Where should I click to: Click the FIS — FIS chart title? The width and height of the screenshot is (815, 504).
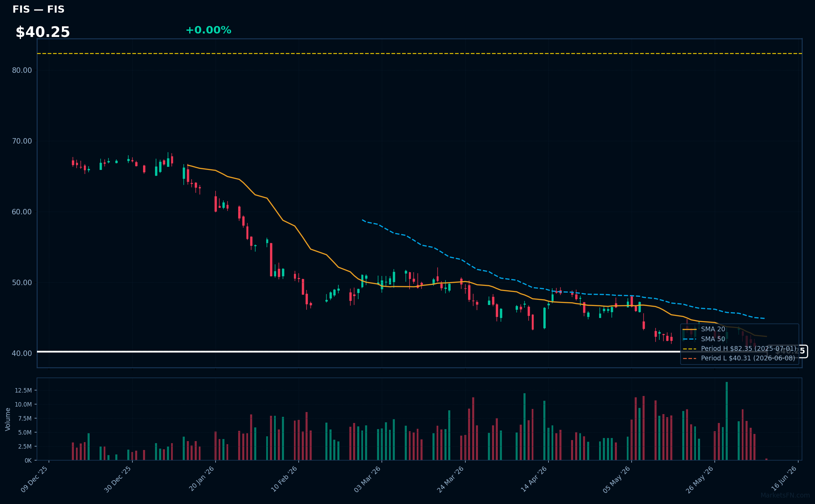point(38,9)
